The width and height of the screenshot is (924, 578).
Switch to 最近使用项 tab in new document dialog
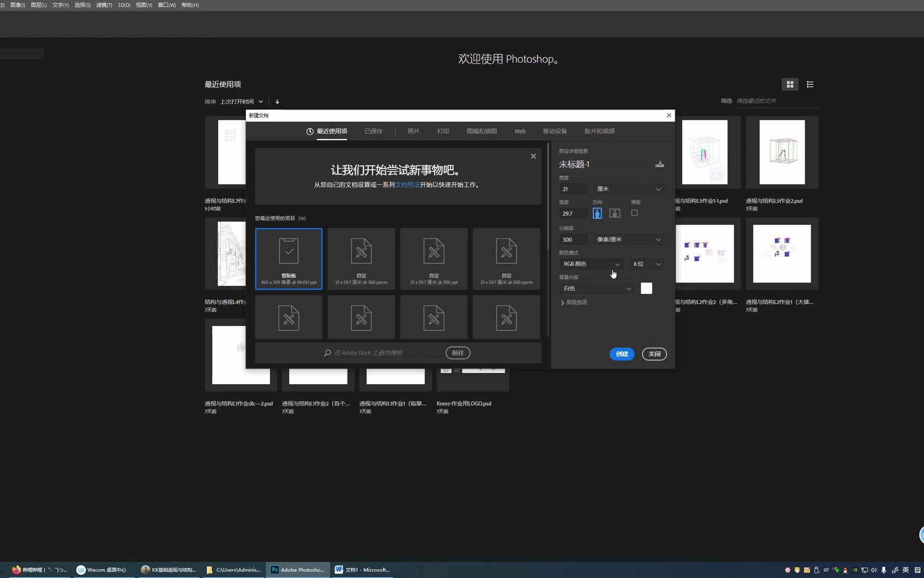click(x=327, y=131)
